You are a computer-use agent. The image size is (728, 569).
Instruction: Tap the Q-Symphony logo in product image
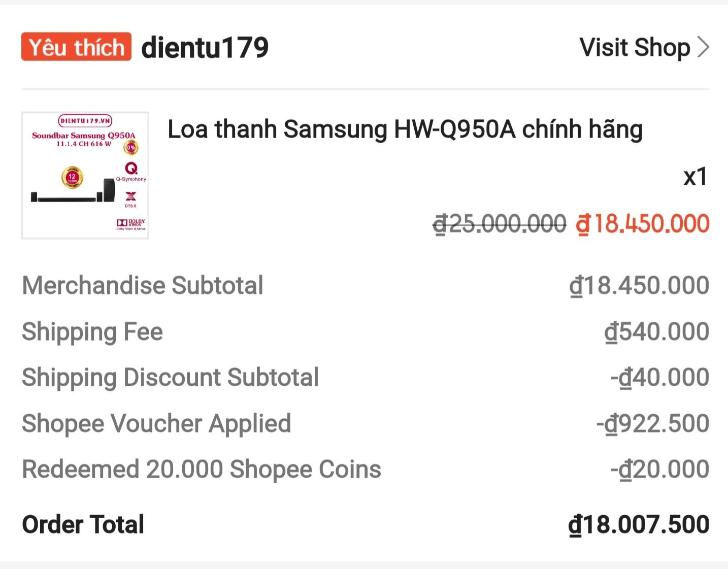[x=131, y=171]
